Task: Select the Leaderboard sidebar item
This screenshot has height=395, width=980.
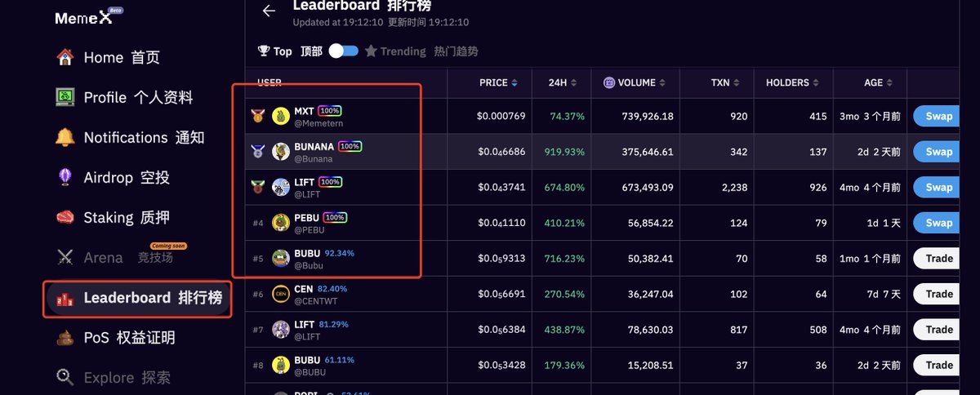Action: pyautogui.click(x=137, y=298)
